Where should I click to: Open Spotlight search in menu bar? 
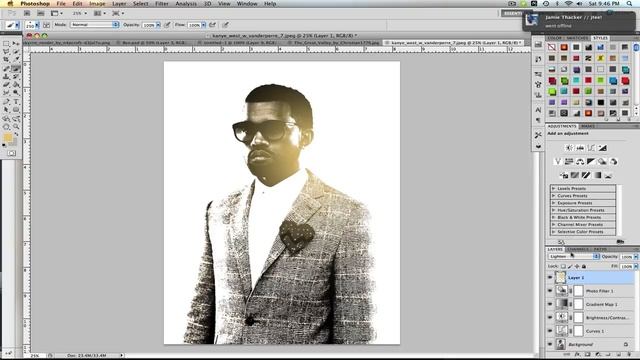tap(630, 4)
